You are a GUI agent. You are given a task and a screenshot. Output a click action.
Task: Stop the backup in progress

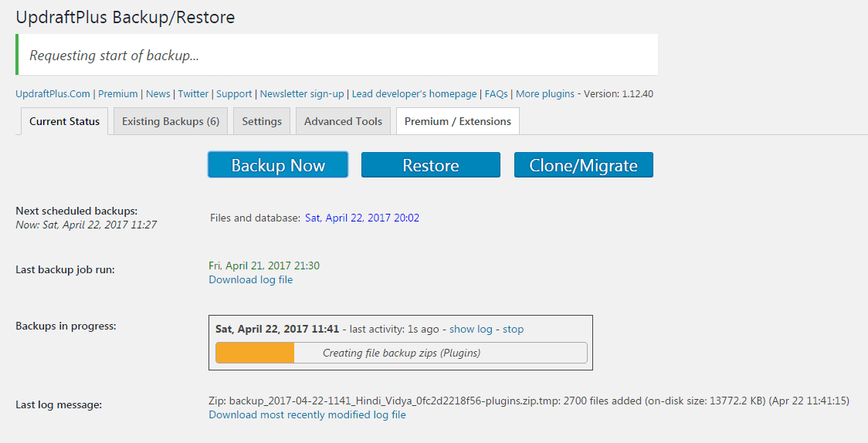(x=514, y=329)
